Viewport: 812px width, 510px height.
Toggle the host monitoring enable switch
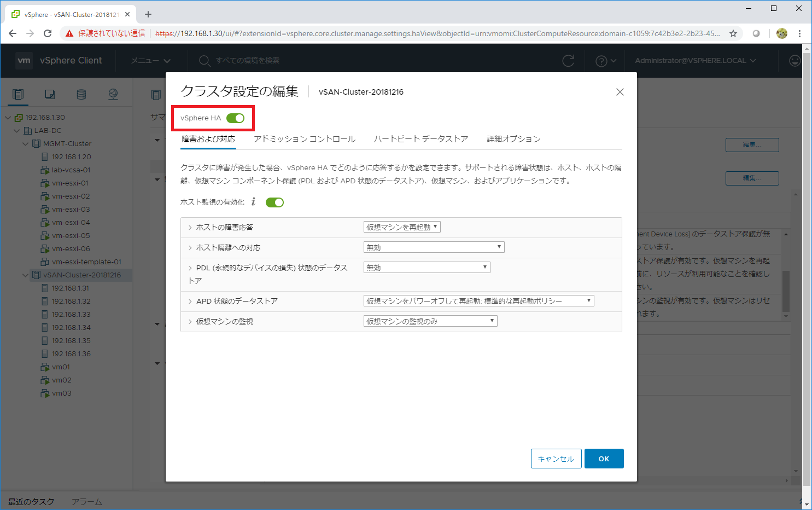274,202
